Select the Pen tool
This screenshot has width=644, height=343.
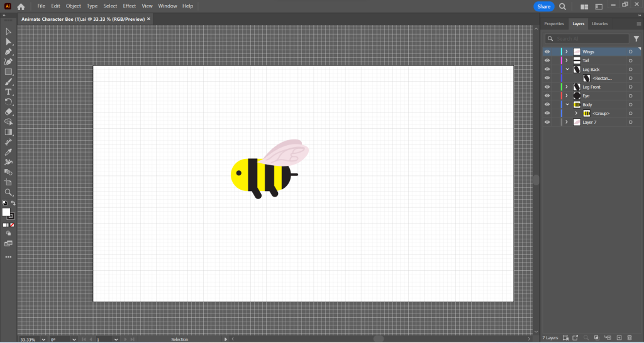[8, 52]
